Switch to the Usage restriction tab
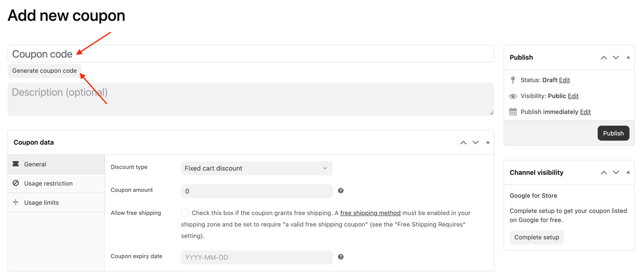The width and height of the screenshot is (644, 278). coord(48,183)
